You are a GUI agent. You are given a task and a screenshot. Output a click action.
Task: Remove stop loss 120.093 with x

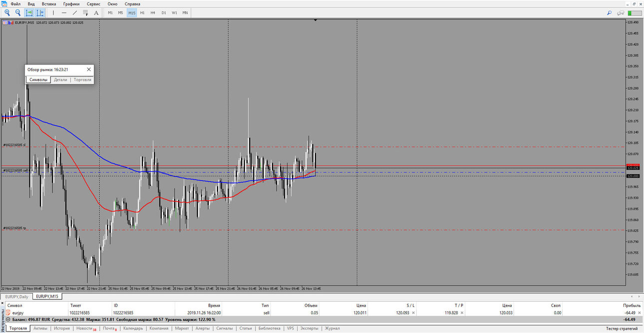click(x=413, y=313)
